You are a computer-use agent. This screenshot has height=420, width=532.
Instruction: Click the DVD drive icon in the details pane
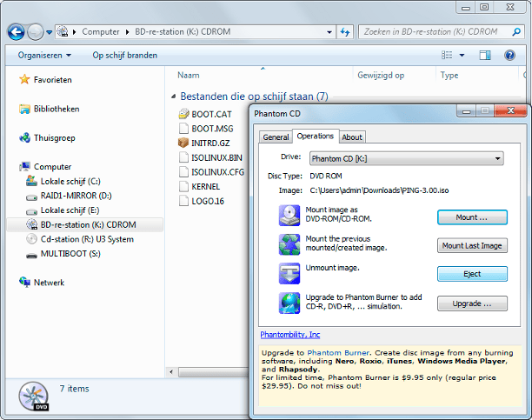(x=34, y=397)
